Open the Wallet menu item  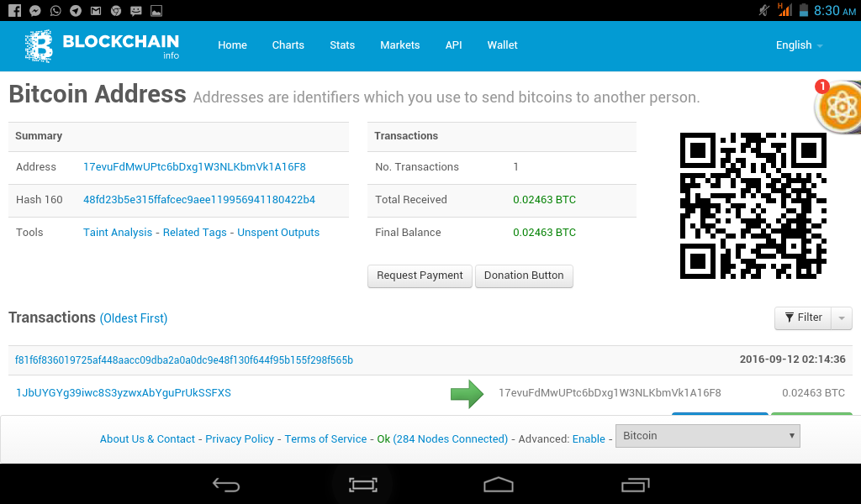point(503,45)
